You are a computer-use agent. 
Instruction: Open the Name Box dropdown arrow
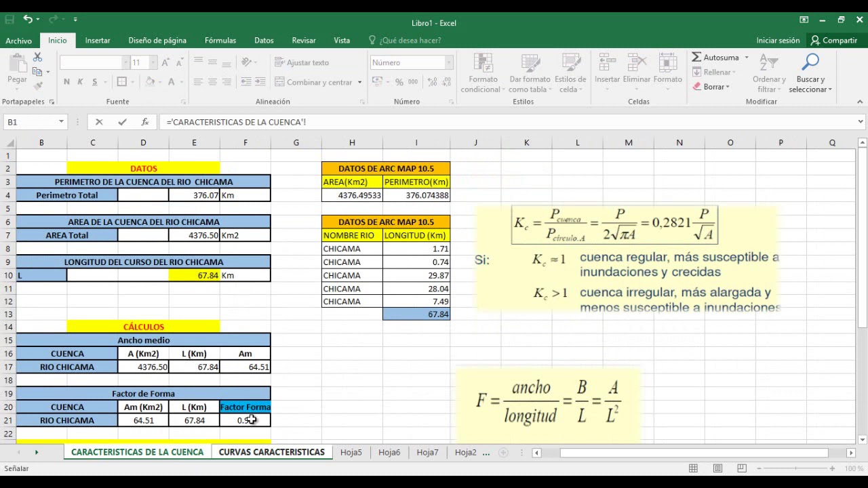click(x=61, y=122)
